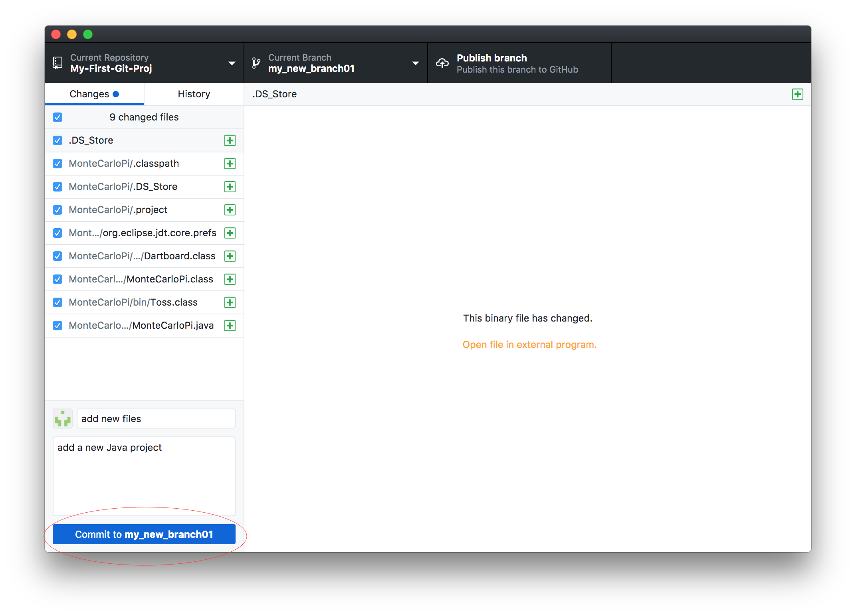
Task: Click added status icon for MonteCarloPi/.classpath
Action: click(x=230, y=164)
